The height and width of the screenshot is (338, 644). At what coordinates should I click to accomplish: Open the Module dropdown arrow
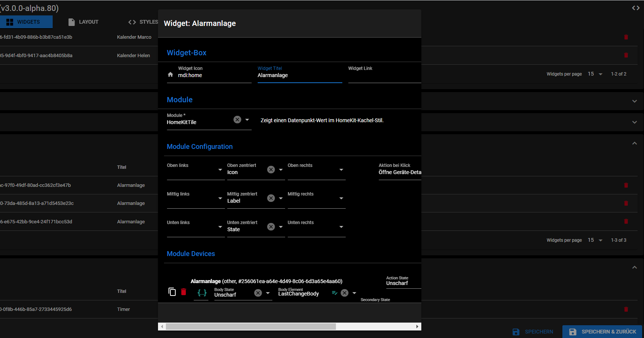coord(247,120)
